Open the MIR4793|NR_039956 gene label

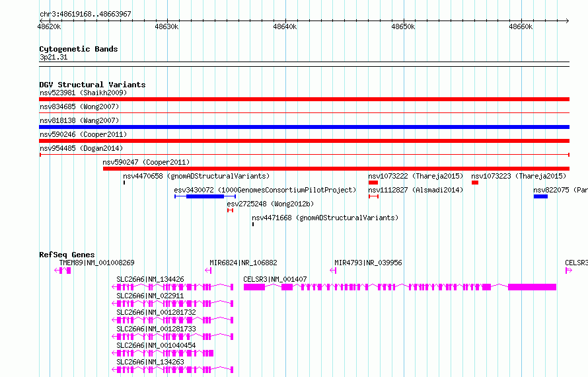[368, 263]
